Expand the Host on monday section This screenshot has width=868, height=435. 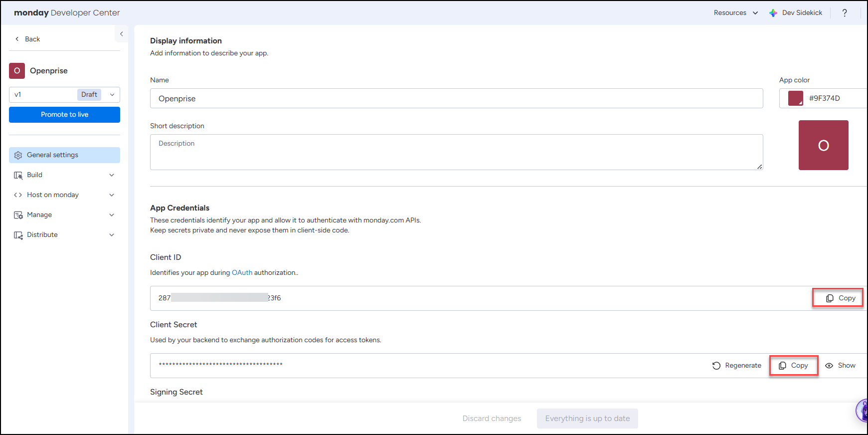[64, 195]
